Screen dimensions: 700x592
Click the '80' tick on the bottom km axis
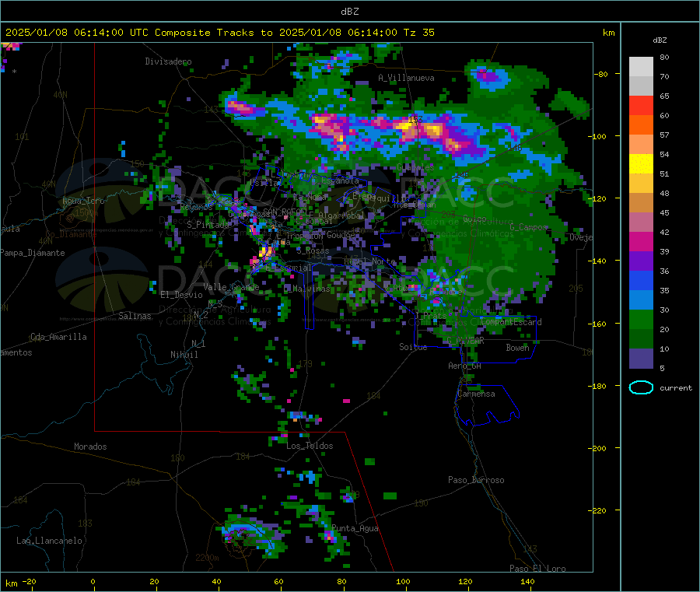pos(341,581)
